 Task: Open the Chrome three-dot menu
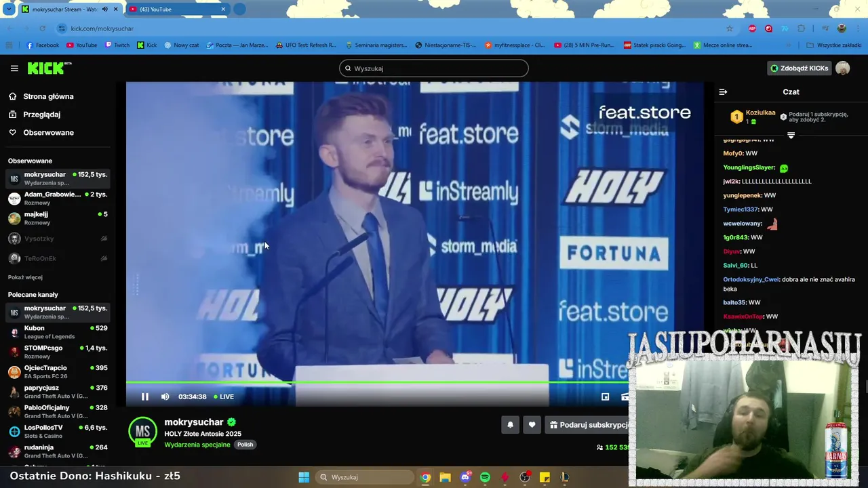(x=858, y=28)
